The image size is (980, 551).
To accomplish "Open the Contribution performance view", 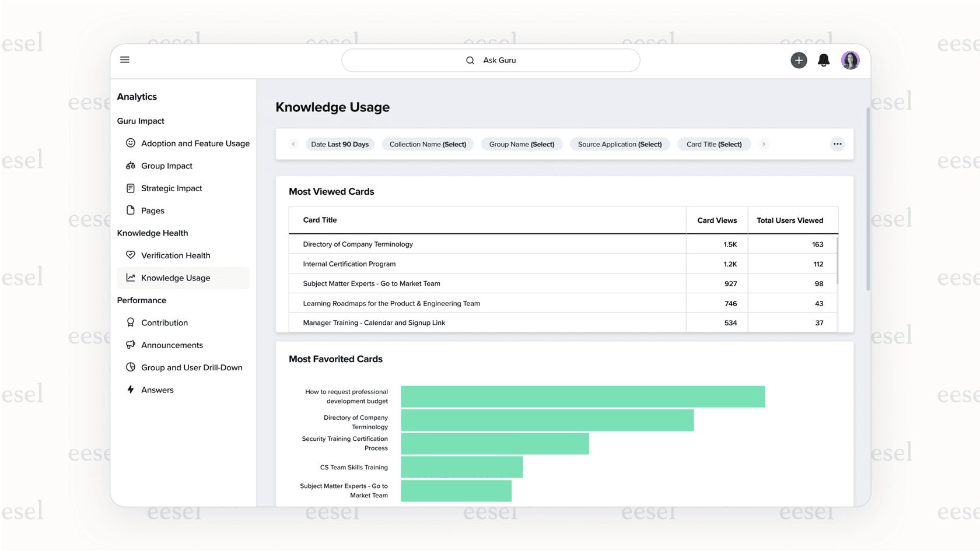I will 164,322.
